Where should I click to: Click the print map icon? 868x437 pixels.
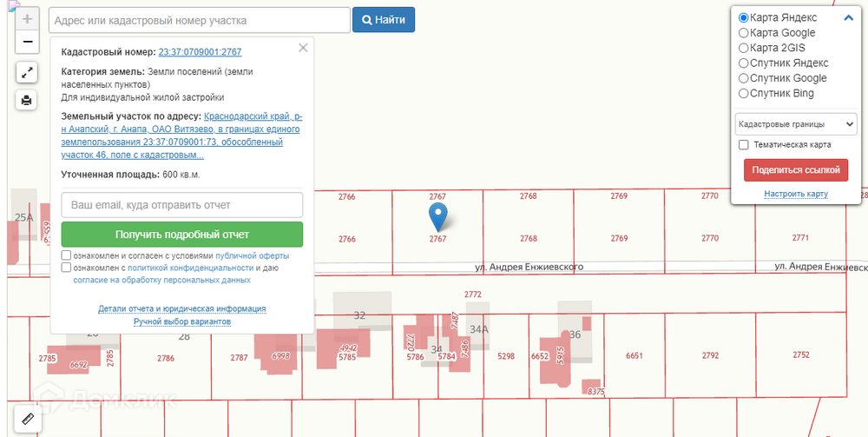[27, 100]
